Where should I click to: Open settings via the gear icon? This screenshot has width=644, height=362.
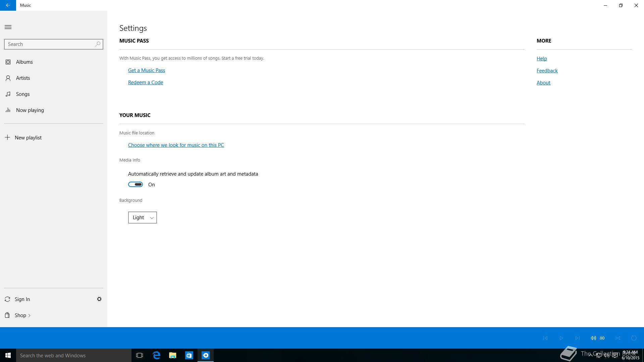pos(99,299)
